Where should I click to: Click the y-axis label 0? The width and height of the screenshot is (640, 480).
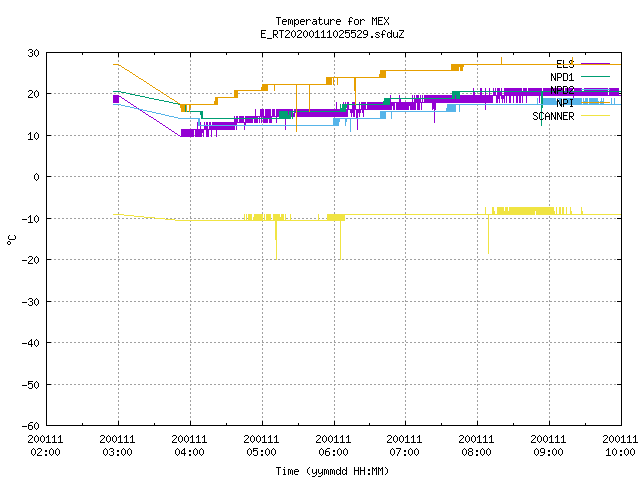point(37,177)
